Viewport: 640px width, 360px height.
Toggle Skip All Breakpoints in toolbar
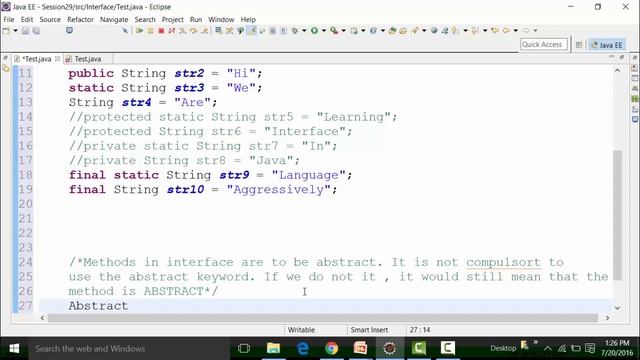[x=125, y=31]
